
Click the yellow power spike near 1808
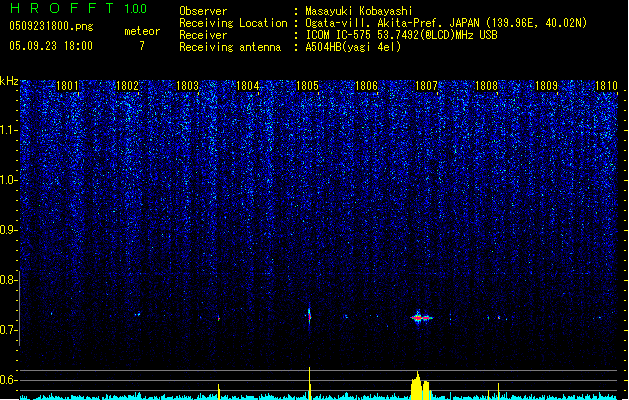point(499,392)
